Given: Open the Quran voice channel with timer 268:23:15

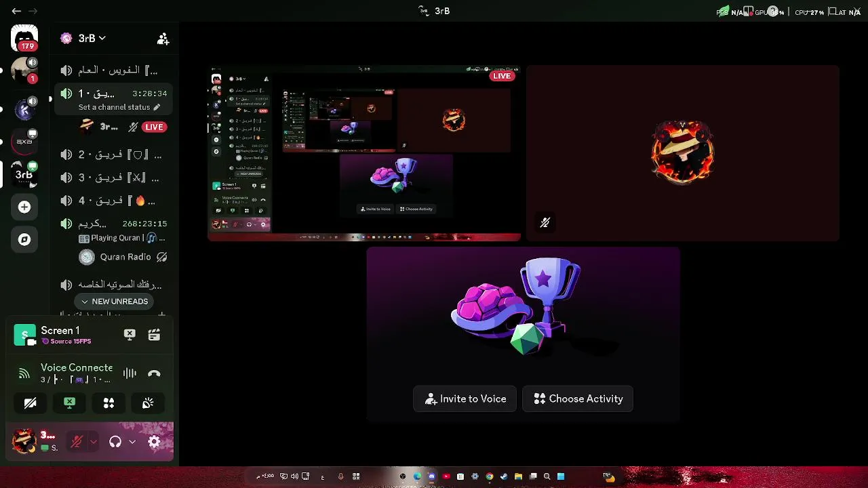Looking at the screenshot, I should tap(113, 224).
